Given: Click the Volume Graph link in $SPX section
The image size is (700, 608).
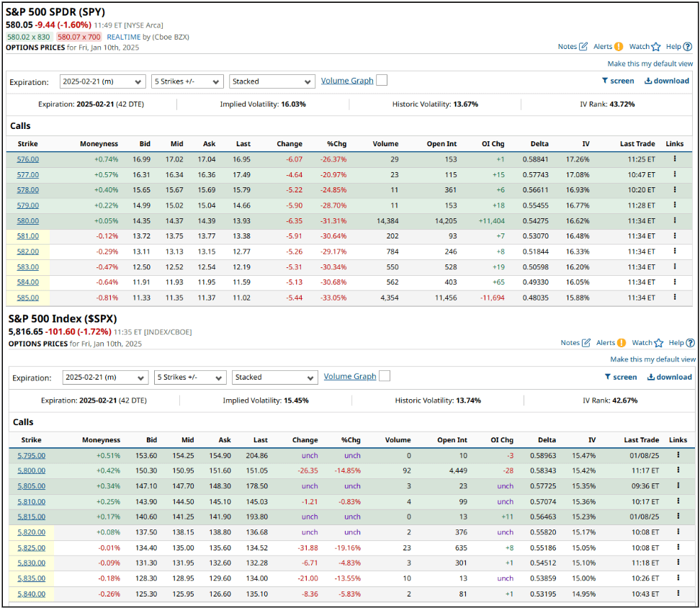Looking at the screenshot, I should tap(351, 377).
